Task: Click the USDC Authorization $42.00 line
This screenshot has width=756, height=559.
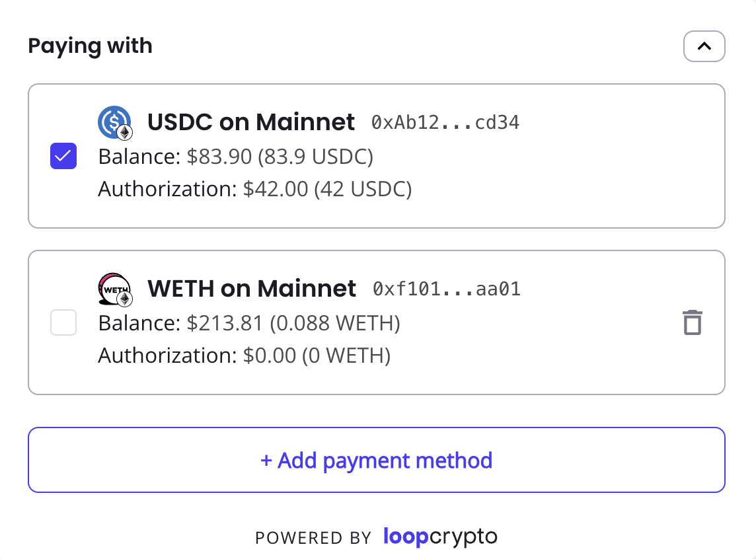Action: 255,189
